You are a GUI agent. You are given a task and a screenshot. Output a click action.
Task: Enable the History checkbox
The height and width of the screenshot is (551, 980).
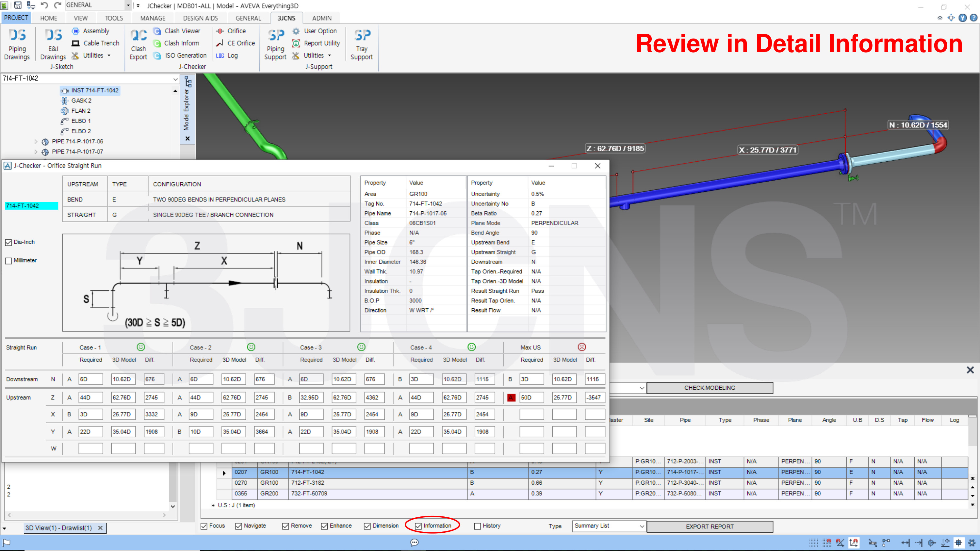point(478,526)
